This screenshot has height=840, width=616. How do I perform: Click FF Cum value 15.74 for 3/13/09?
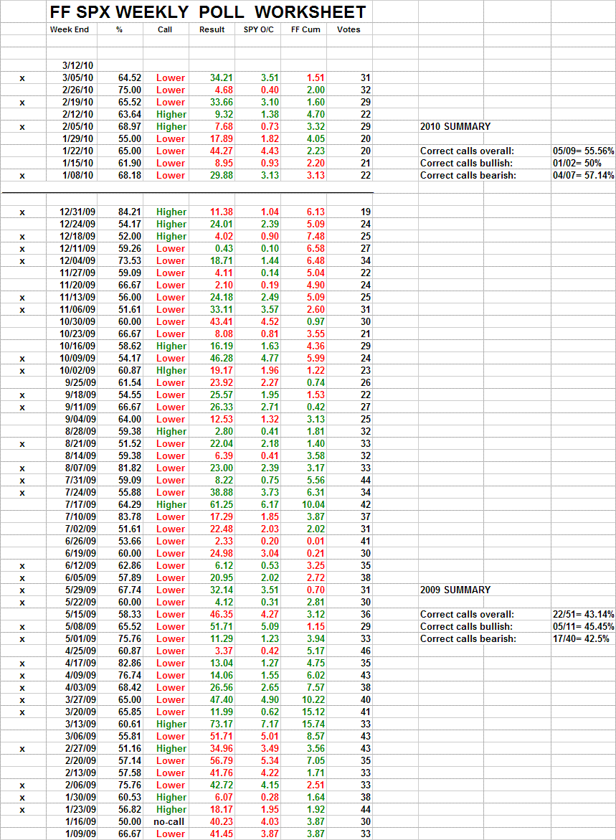tap(313, 724)
